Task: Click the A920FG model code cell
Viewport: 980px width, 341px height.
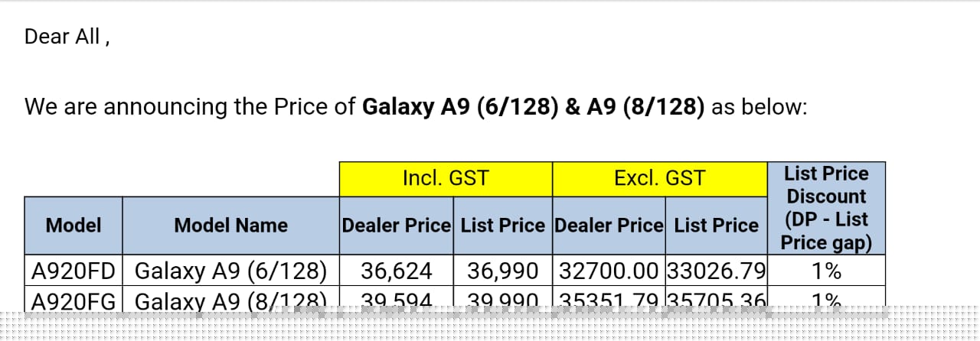Action: [x=73, y=299]
